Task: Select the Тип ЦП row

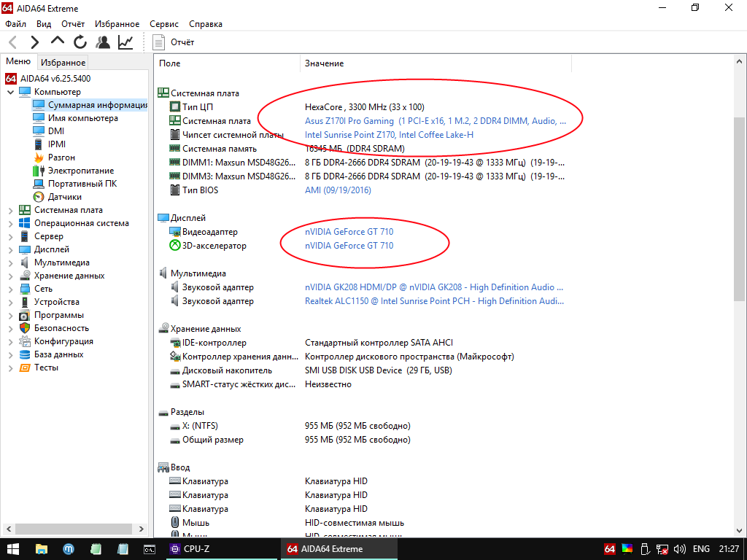Action: [366, 107]
